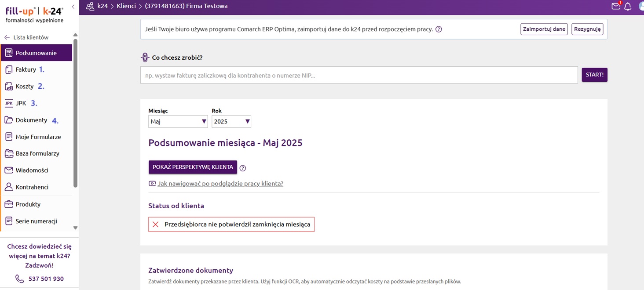Click the Status od klienta heading
644x290 pixels.
(x=176, y=206)
